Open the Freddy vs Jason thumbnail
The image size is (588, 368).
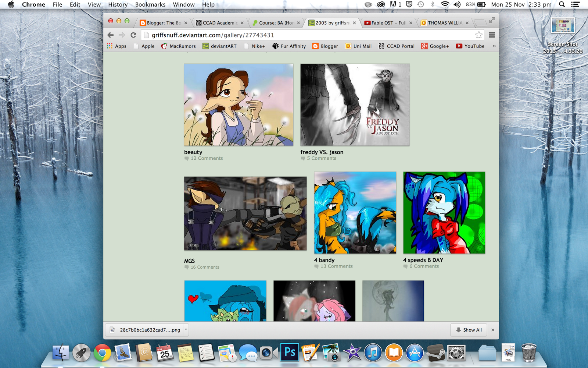coord(355,105)
